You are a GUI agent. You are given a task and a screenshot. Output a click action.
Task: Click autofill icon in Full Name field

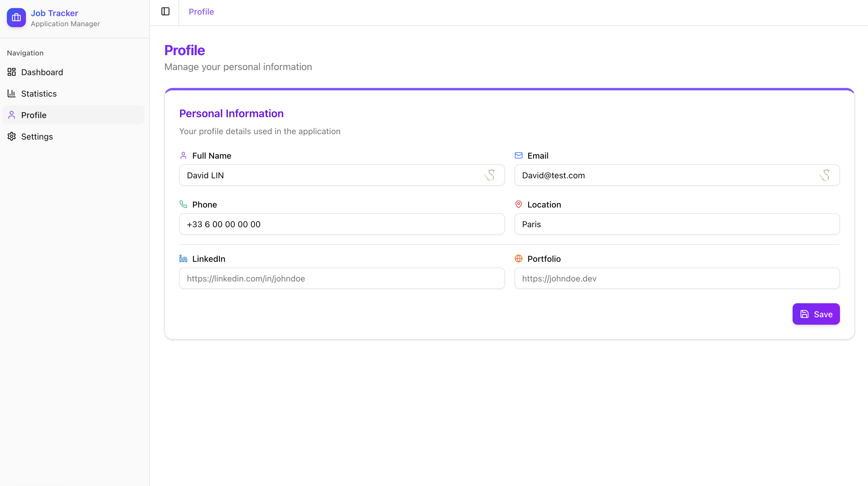[490, 175]
